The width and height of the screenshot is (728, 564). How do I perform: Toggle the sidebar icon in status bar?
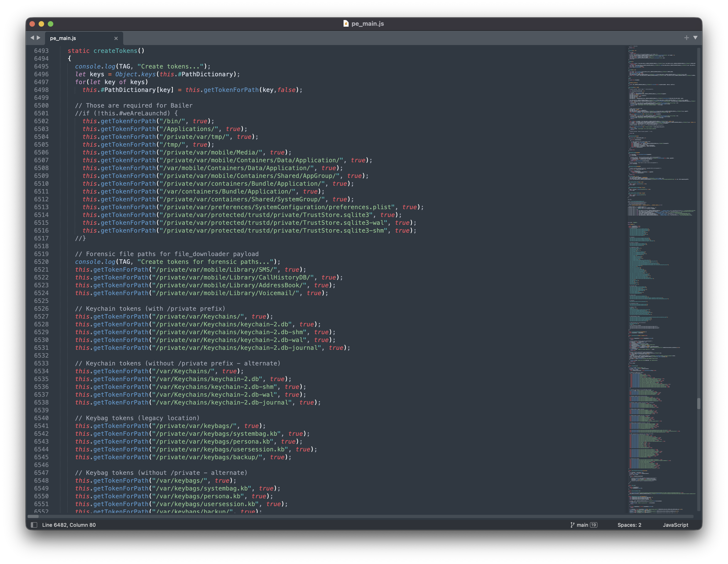click(34, 525)
